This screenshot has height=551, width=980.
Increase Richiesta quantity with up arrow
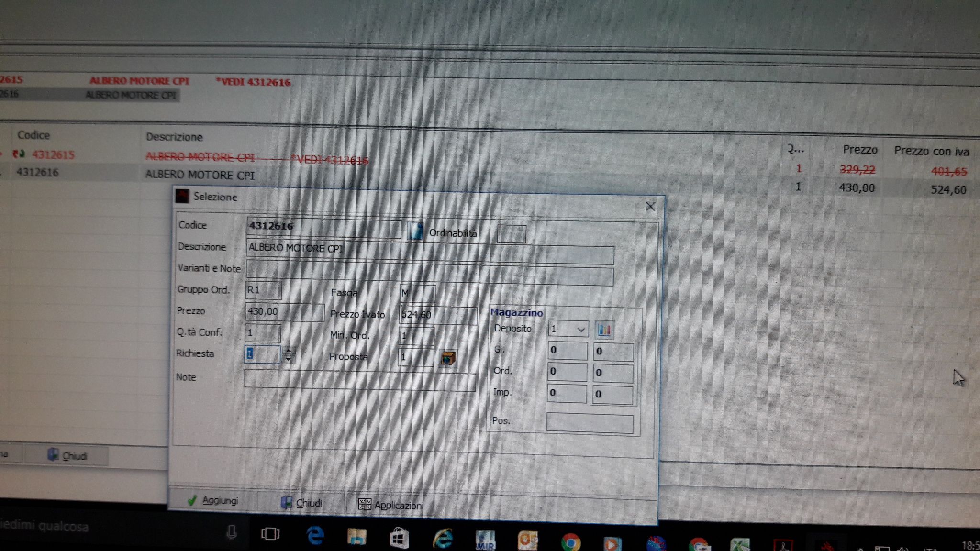(x=289, y=351)
